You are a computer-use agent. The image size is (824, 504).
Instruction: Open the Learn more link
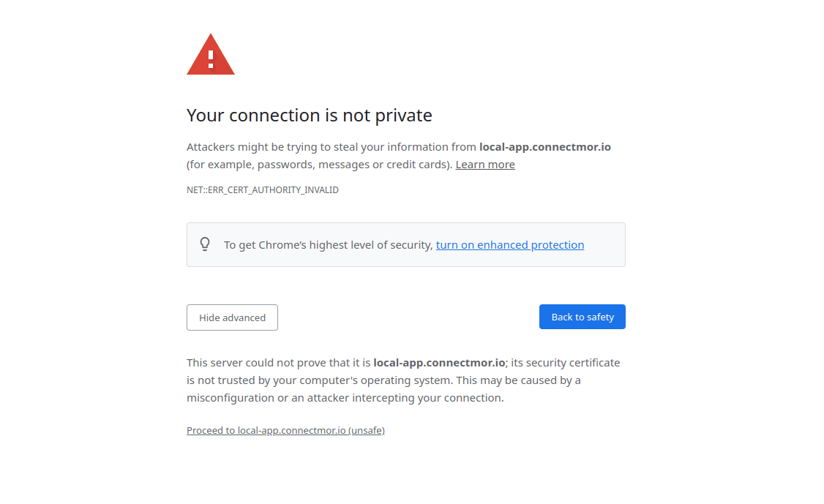pyautogui.click(x=484, y=164)
